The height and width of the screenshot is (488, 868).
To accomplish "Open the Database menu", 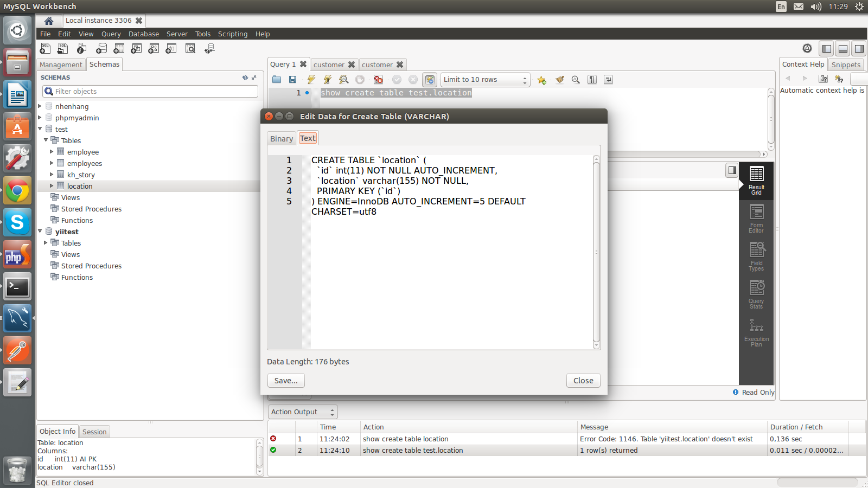I will pyautogui.click(x=144, y=34).
